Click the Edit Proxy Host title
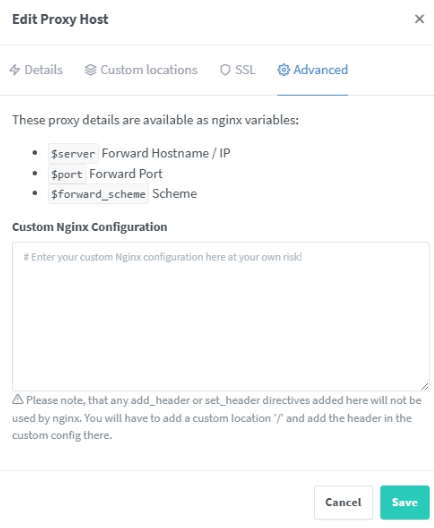Image resolution: width=434 pixels, height=528 pixels. 60,19
